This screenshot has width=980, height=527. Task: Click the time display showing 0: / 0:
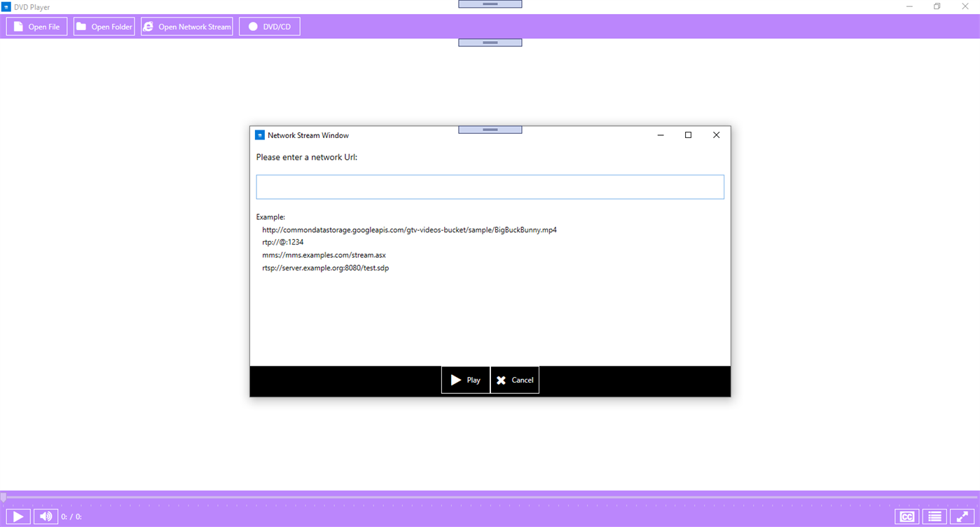[71, 516]
